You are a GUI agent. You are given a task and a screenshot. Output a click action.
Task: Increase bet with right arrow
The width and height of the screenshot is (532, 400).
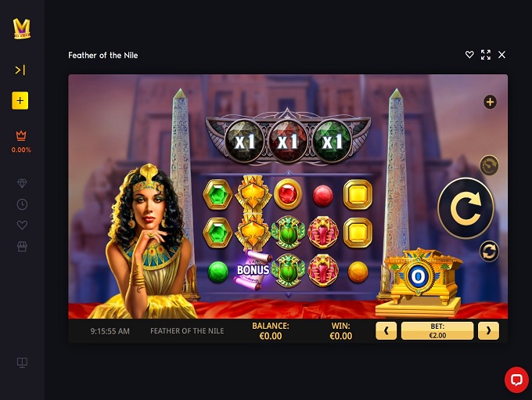pyautogui.click(x=488, y=331)
